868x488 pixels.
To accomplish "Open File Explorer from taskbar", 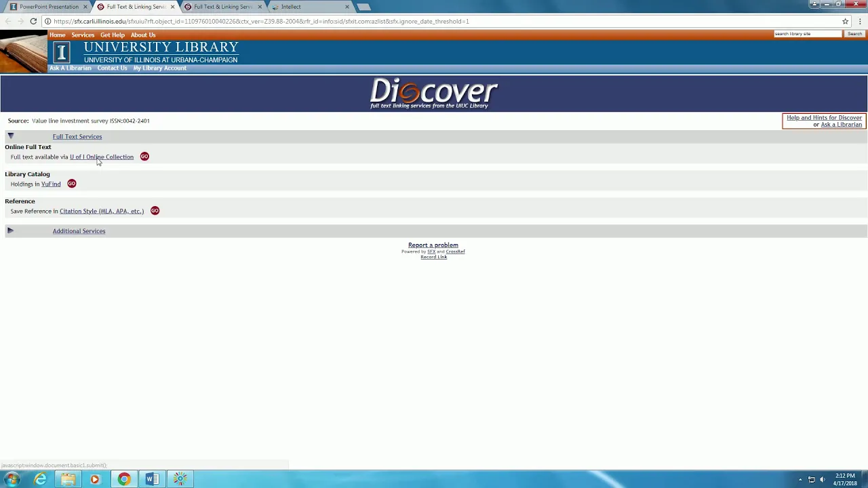I will pos(68,479).
